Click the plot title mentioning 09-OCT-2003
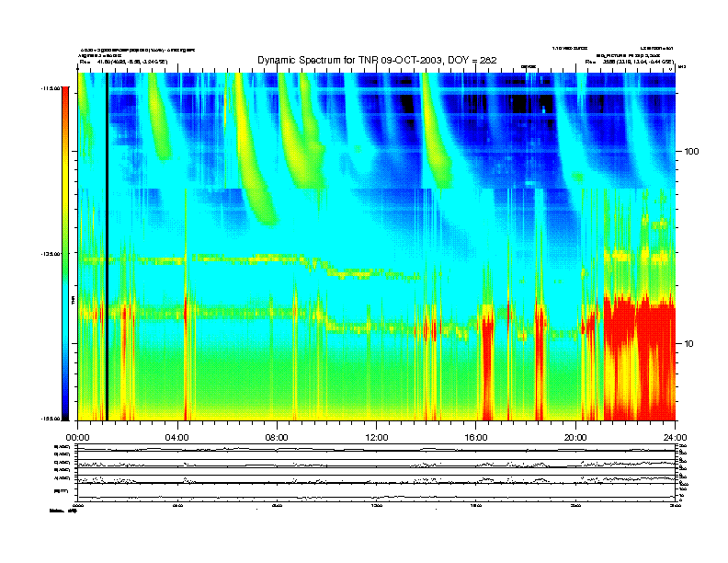The width and height of the screenshot is (728, 563). coord(377,60)
